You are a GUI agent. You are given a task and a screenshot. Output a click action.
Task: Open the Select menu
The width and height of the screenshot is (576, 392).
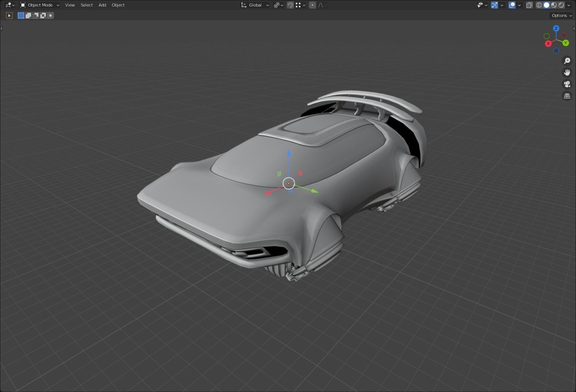87,5
